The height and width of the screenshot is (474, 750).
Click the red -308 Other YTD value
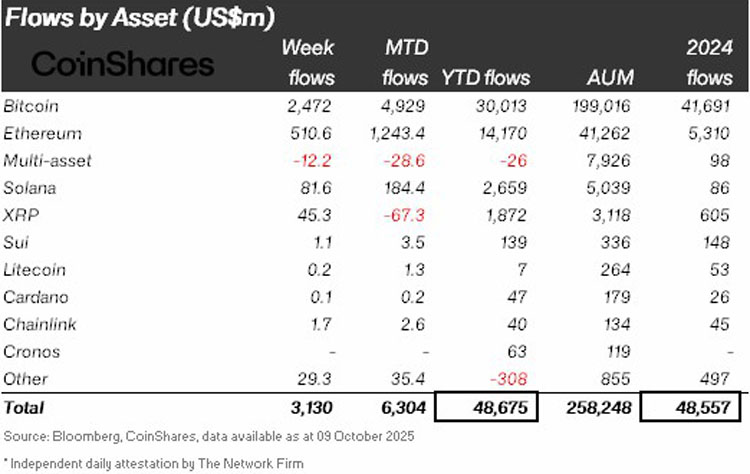pyautogui.click(x=510, y=380)
